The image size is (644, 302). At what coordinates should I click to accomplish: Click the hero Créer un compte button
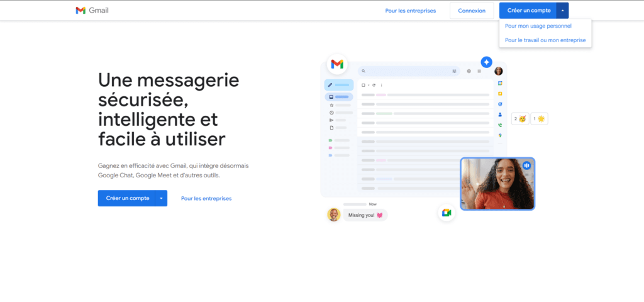point(127,198)
